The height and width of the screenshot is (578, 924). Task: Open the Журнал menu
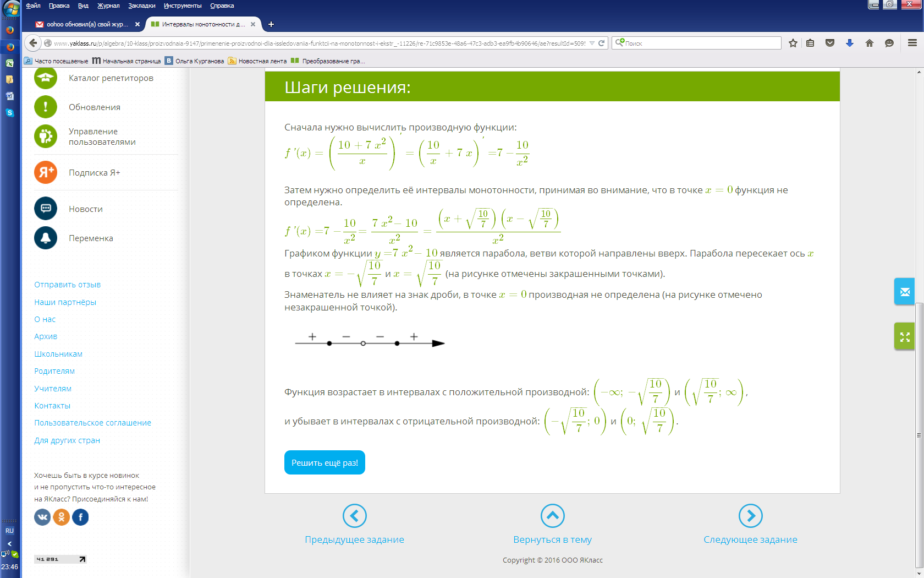(x=108, y=6)
